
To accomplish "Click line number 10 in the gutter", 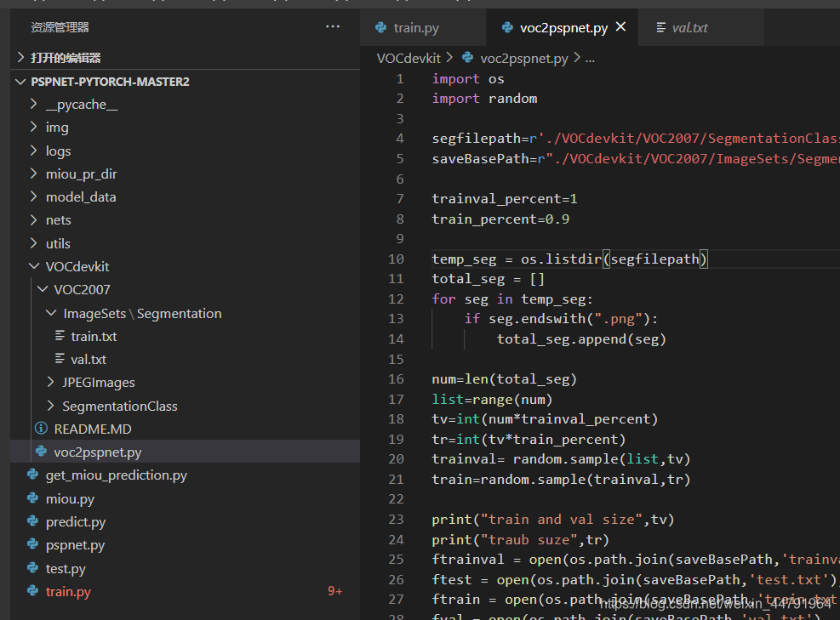I will pos(396,259).
